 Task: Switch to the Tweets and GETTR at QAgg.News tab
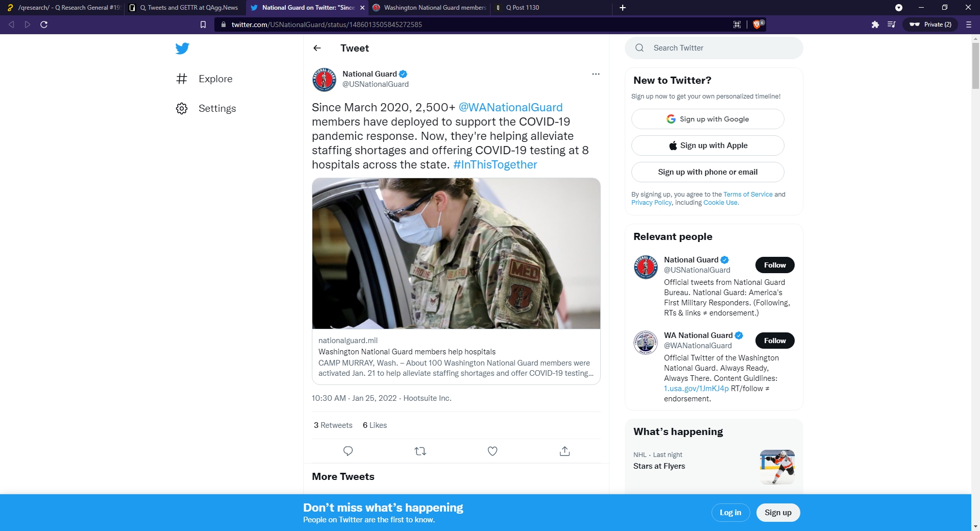185,8
